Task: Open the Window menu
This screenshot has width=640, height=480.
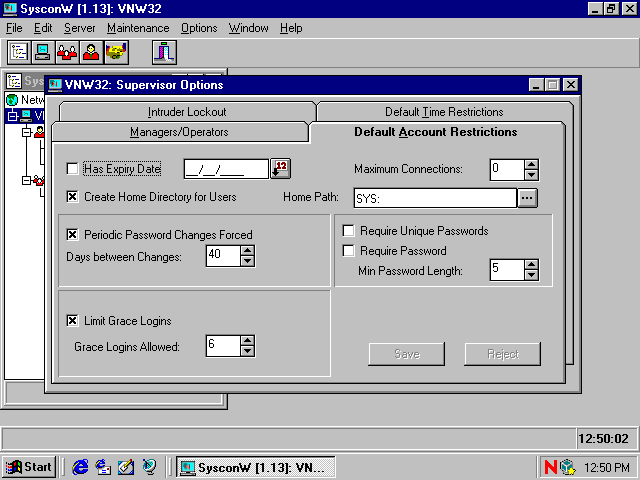Action: (x=249, y=28)
